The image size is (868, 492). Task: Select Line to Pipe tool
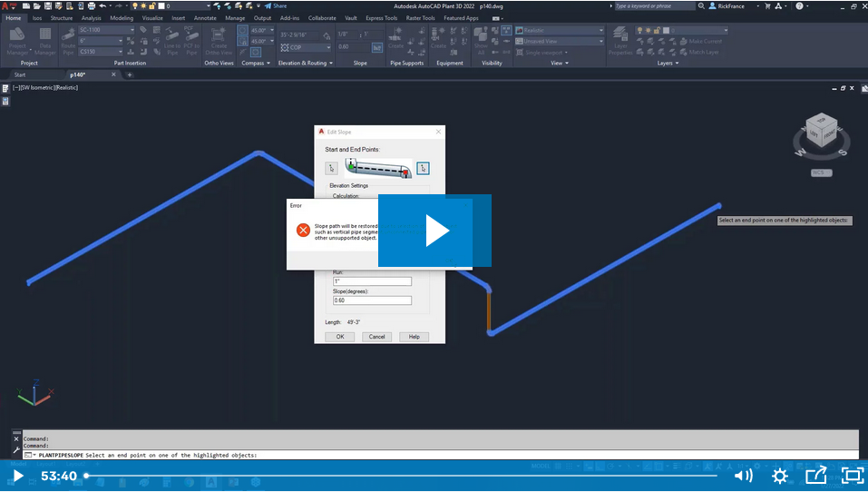[172, 42]
